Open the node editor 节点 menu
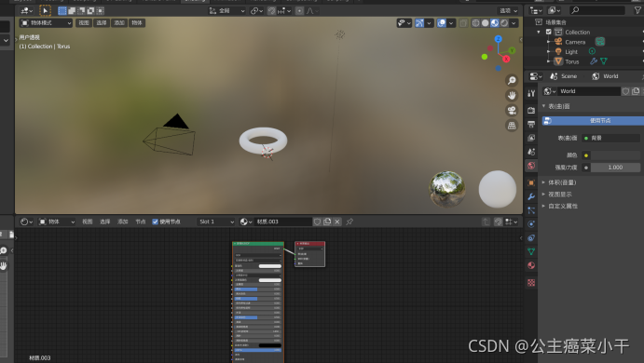Image resolution: width=644 pixels, height=363 pixels. pos(141,222)
